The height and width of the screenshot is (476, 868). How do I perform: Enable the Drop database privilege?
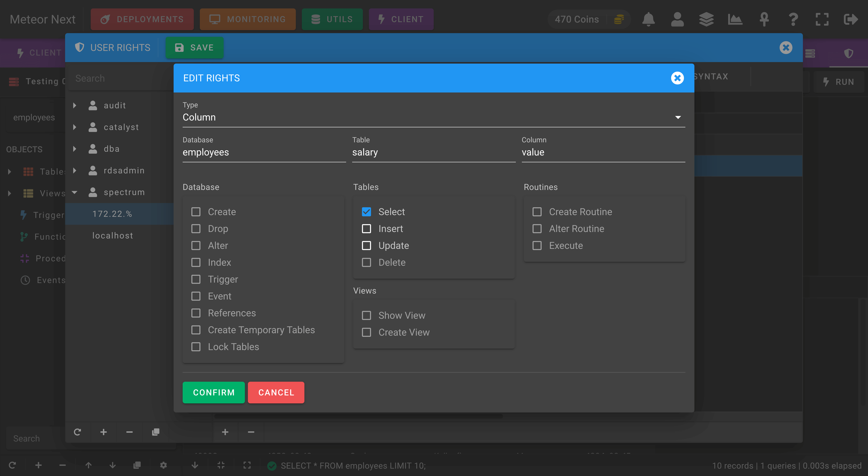click(x=196, y=228)
